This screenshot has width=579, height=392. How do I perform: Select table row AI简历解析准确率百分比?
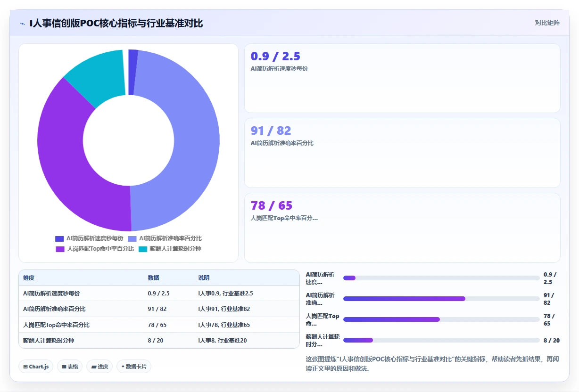(159, 309)
